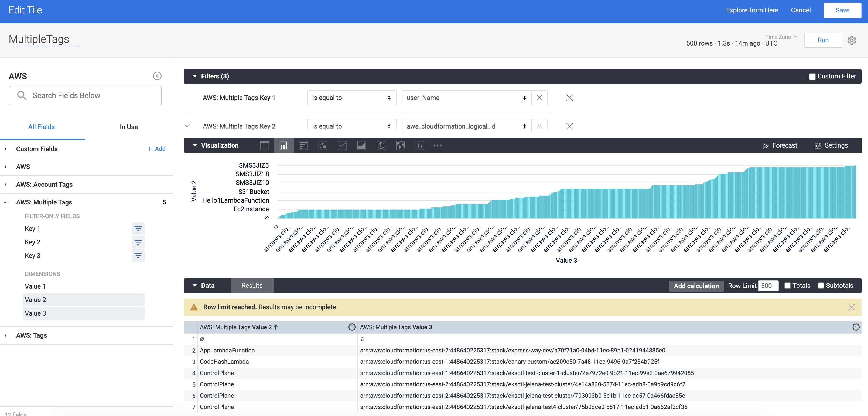The image size is (868, 416).
Task: Select the single value visualization icon
Action: click(x=419, y=145)
